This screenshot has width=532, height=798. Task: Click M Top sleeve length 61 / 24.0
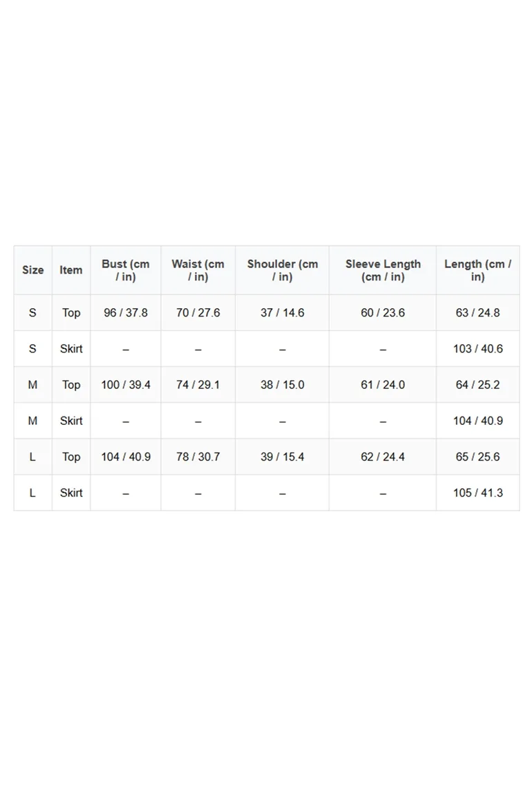pos(383,385)
